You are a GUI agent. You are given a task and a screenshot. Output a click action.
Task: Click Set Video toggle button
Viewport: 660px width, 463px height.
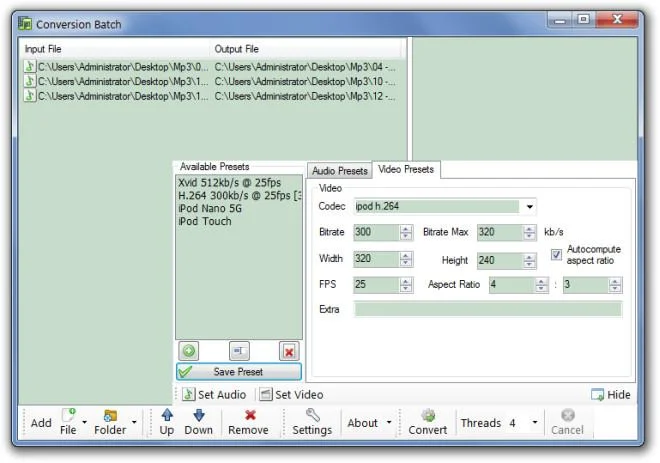(x=291, y=394)
